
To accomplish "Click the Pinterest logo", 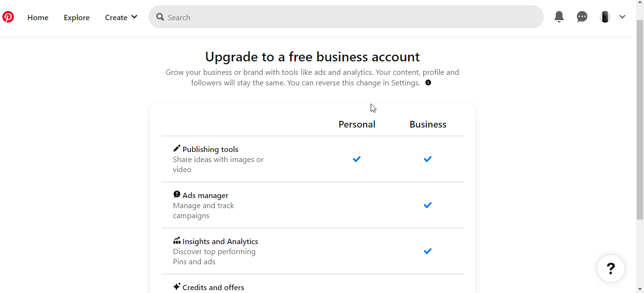I will 8,17.
